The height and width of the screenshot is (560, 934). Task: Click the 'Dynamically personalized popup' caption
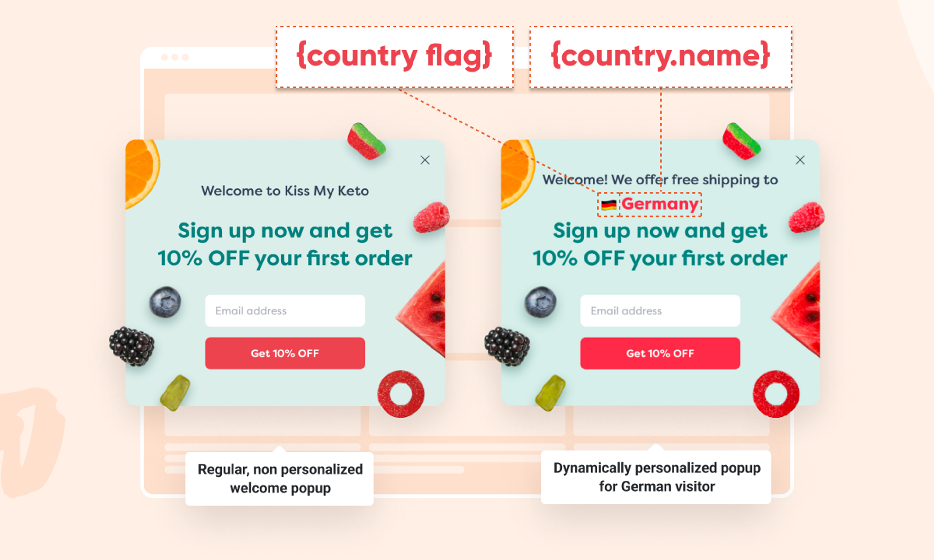pos(656,477)
